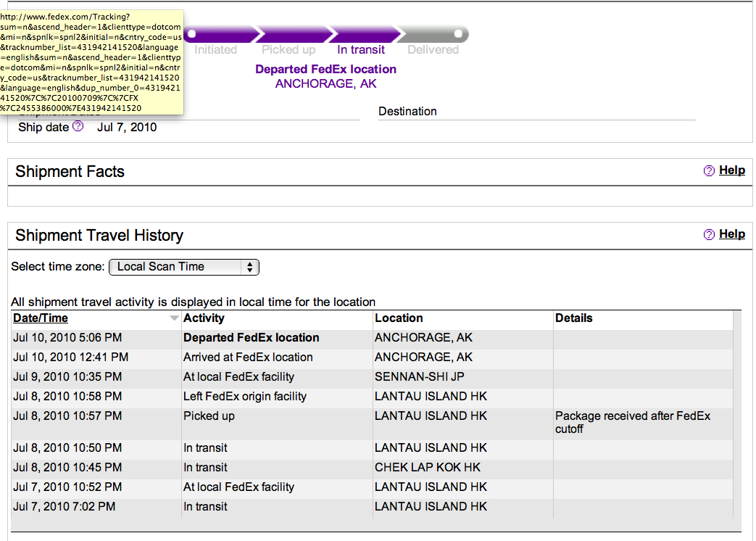
Task: Click the Details column header
Action: [x=574, y=318]
